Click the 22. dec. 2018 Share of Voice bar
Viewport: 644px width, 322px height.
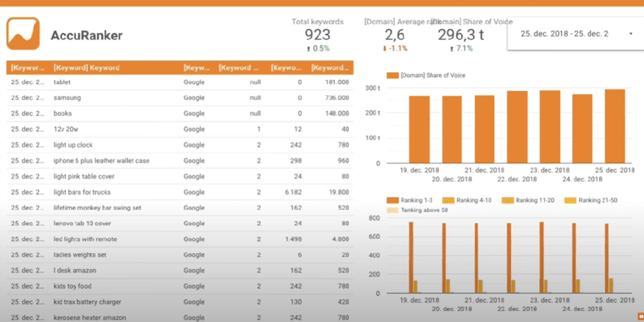click(517, 127)
